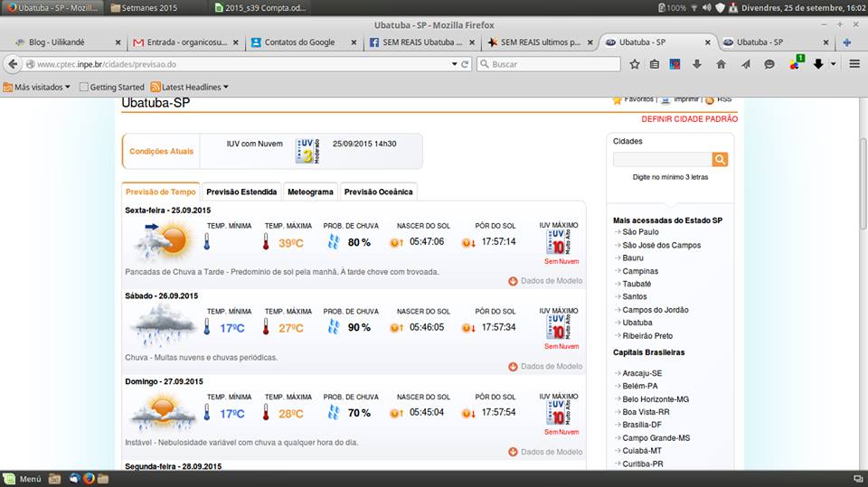868x487 pixels.
Task: Open the Firefox hamburger menu
Action: click(x=855, y=64)
